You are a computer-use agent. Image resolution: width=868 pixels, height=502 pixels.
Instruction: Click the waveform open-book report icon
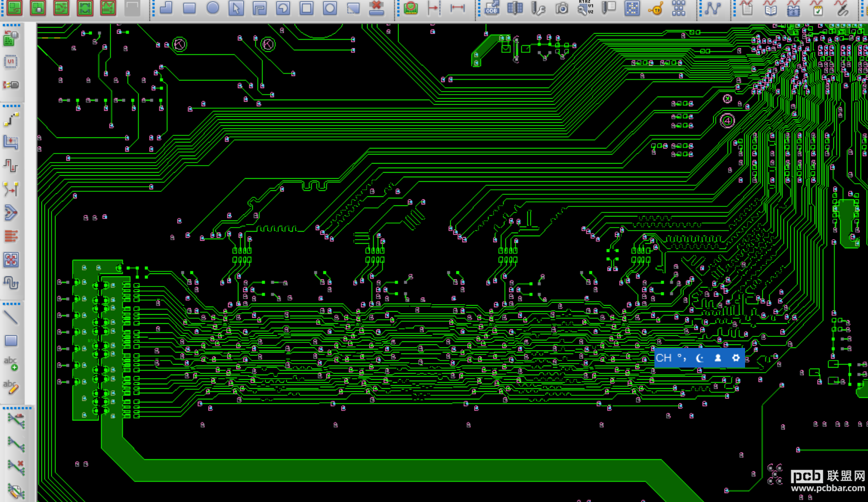[x=770, y=8]
